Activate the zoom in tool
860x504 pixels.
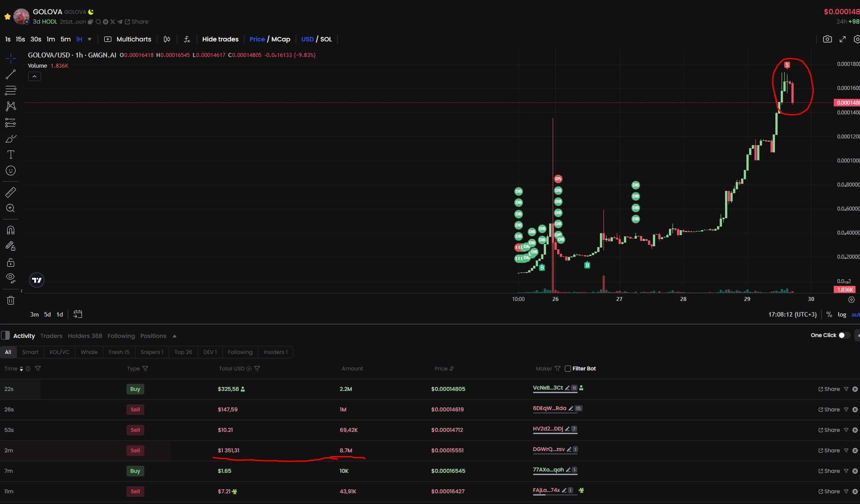coord(11,208)
